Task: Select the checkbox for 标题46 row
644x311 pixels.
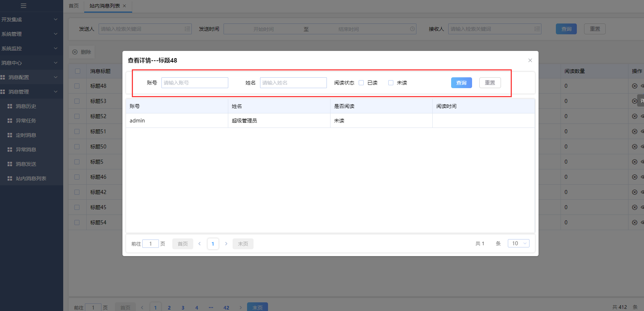Action: pyautogui.click(x=77, y=177)
